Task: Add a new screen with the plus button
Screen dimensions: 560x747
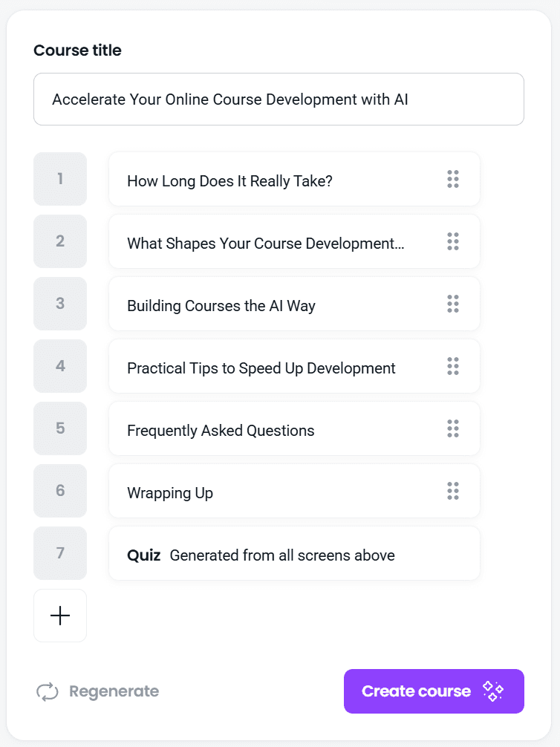Action: tap(60, 616)
